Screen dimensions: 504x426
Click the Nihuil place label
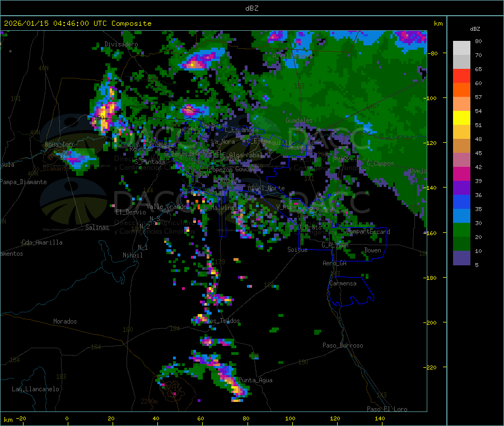(x=132, y=255)
